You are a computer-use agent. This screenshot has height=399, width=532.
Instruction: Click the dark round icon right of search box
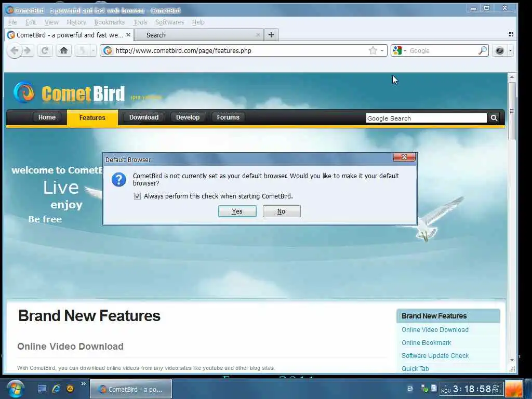pyautogui.click(x=499, y=51)
